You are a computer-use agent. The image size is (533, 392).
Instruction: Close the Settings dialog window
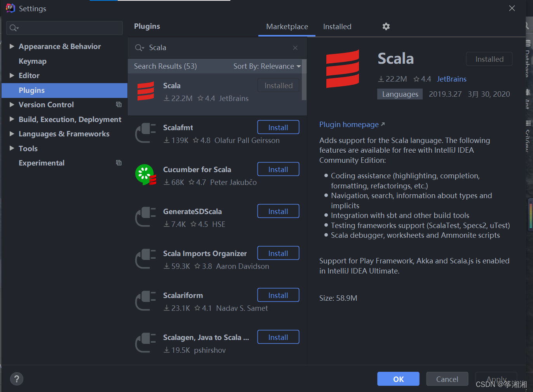pos(512,8)
